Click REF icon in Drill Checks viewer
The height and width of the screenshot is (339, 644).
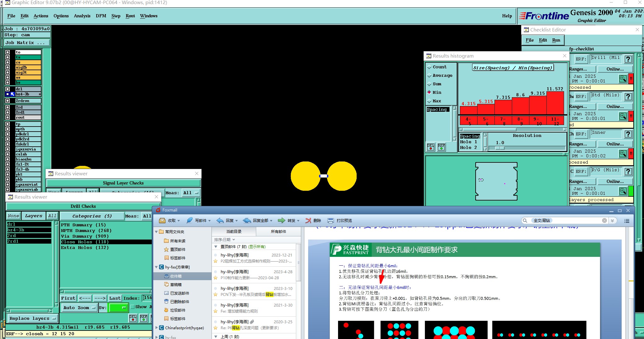144,318
